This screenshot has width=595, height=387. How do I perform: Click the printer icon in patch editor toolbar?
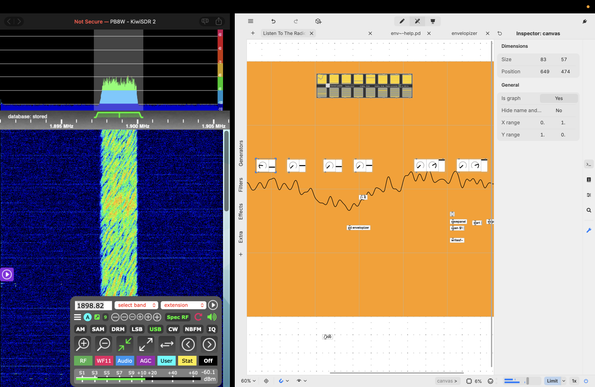318,21
